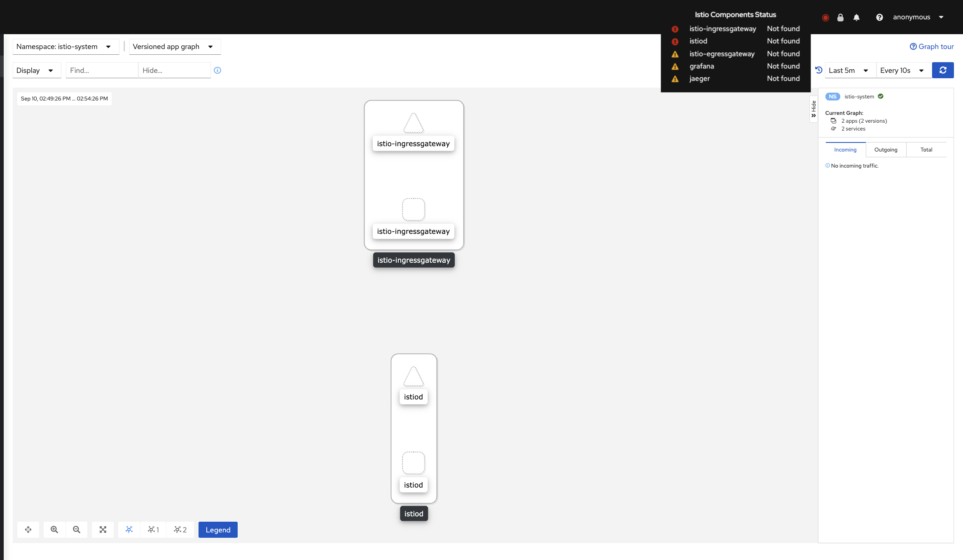Open the Graph tour link

click(932, 47)
